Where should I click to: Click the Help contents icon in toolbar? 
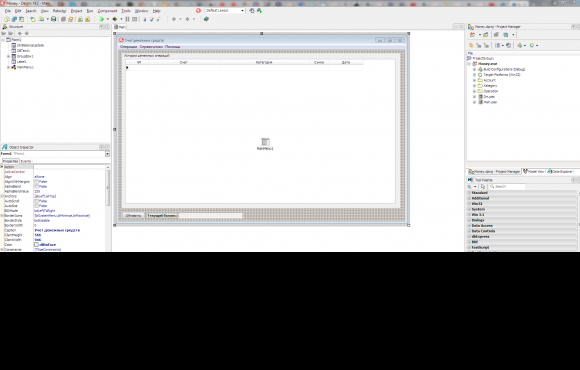(x=206, y=19)
